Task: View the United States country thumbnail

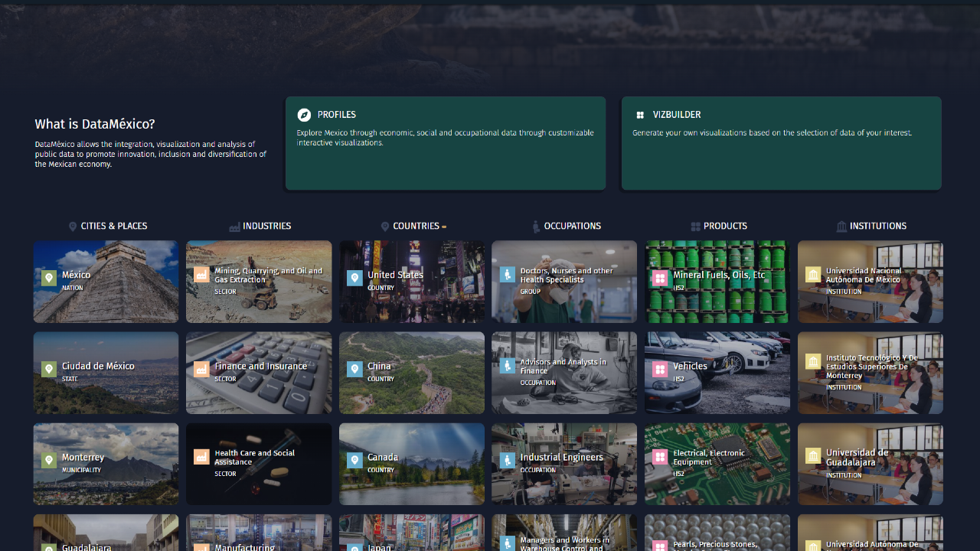Action: click(x=412, y=282)
